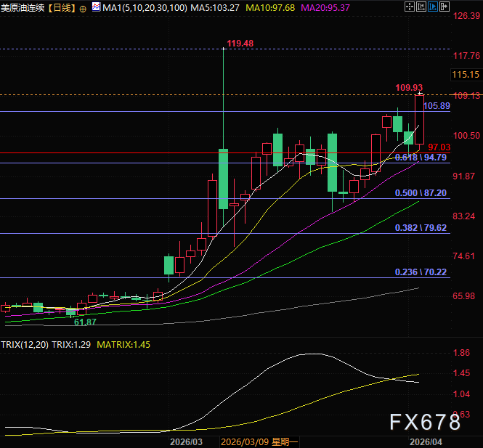The image size is (483, 448).
Task: Click the MA20:95.37 value
Action: click(x=325, y=7)
